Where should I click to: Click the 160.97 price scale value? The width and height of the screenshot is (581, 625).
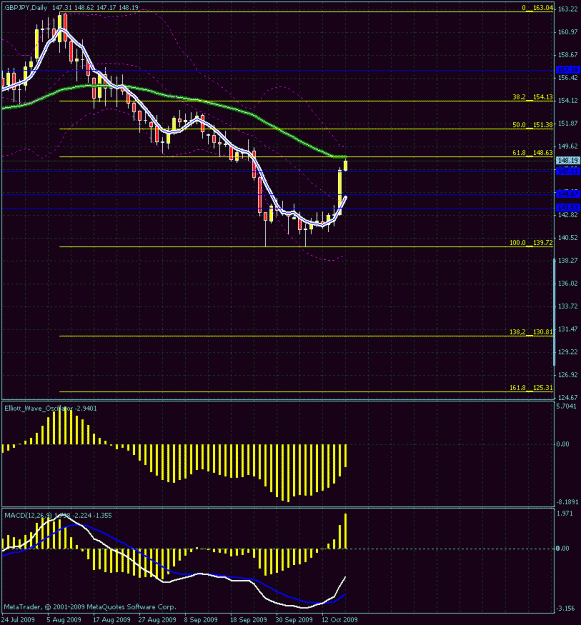(x=568, y=32)
